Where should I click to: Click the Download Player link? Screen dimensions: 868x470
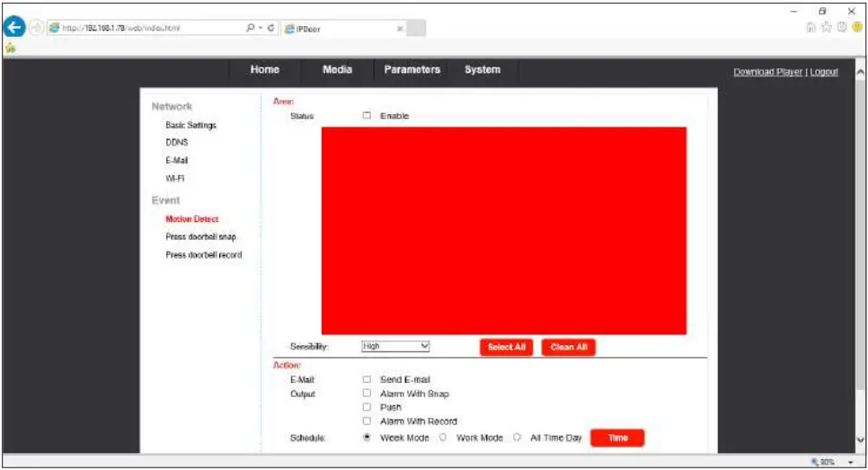767,72
